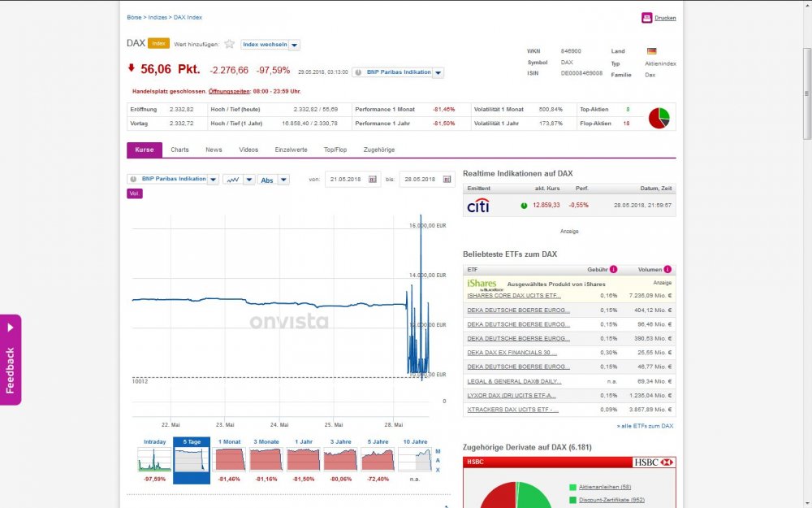812x508 pixels.
Task: Select the 3 Monate chart thumbnail
Action: [x=266, y=460]
